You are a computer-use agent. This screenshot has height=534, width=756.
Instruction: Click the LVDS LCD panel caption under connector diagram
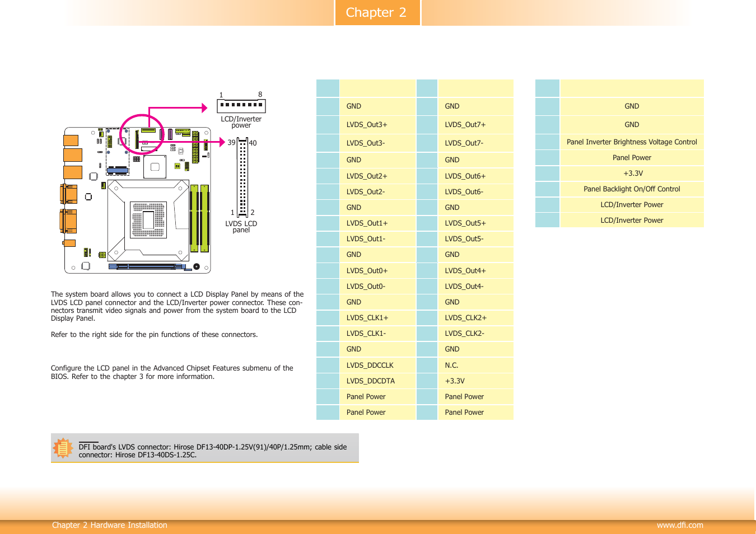click(x=241, y=227)
